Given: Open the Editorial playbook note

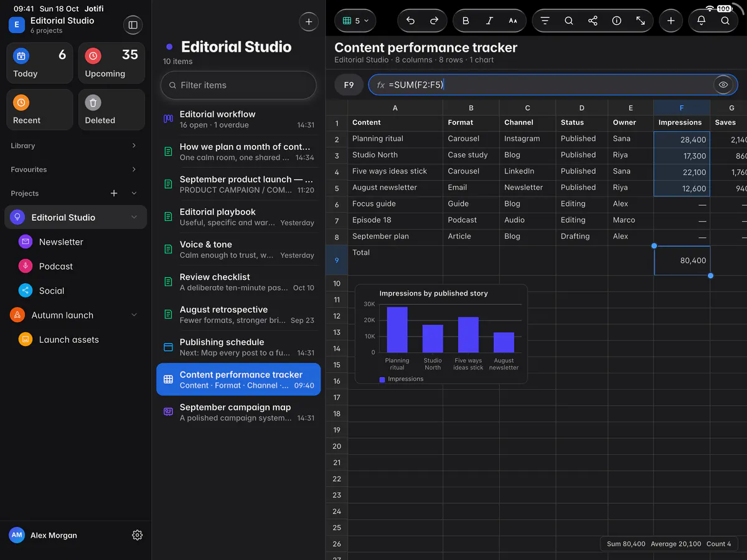Looking at the screenshot, I should [238, 217].
